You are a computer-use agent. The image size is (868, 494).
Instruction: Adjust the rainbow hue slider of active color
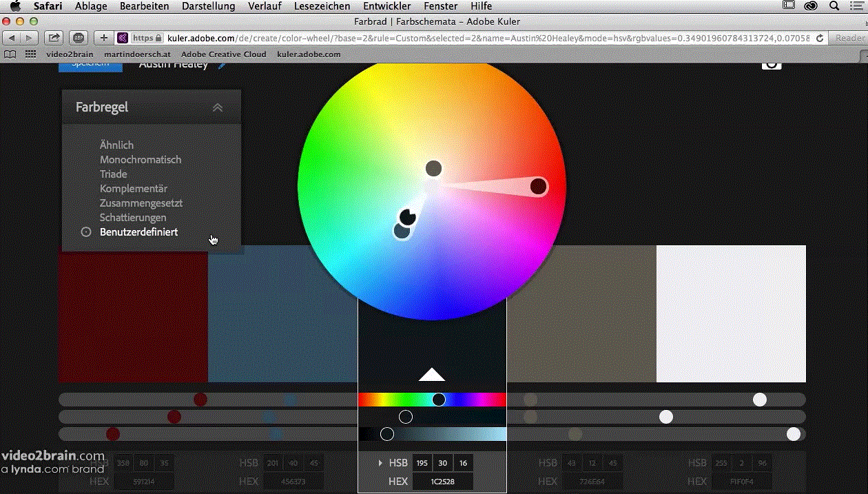tap(432, 400)
